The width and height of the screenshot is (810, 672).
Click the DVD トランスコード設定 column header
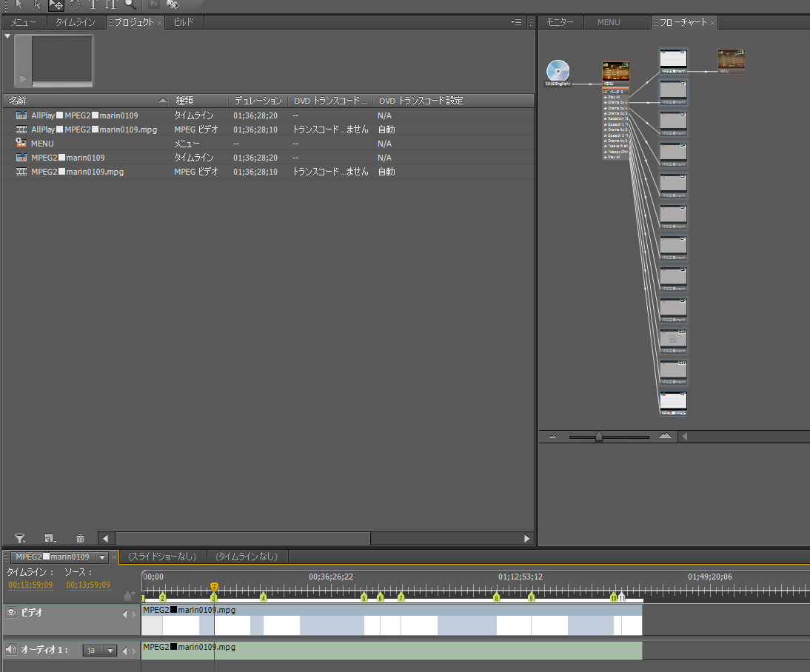point(421,100)
